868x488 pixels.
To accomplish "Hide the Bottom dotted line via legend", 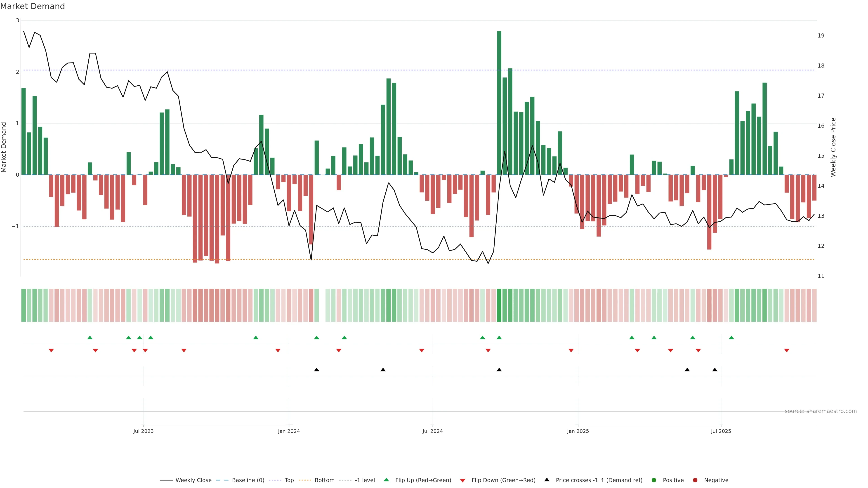I will point(324,480).
